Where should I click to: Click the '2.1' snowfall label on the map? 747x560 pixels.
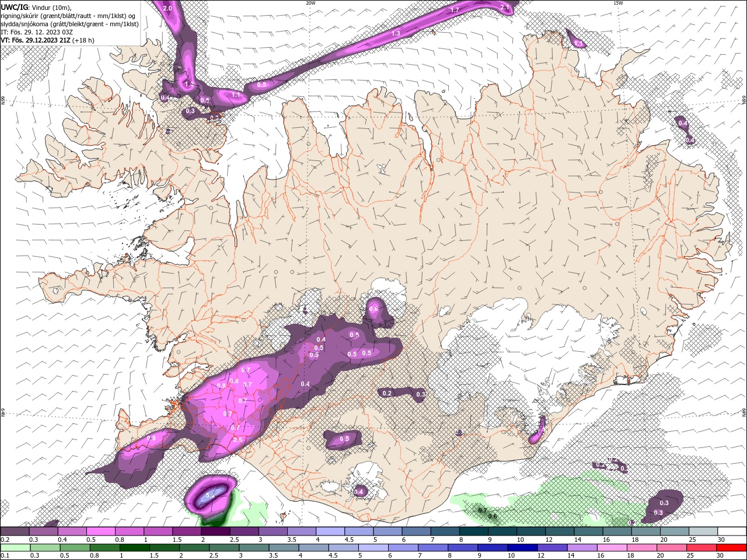tap(505, 7)
